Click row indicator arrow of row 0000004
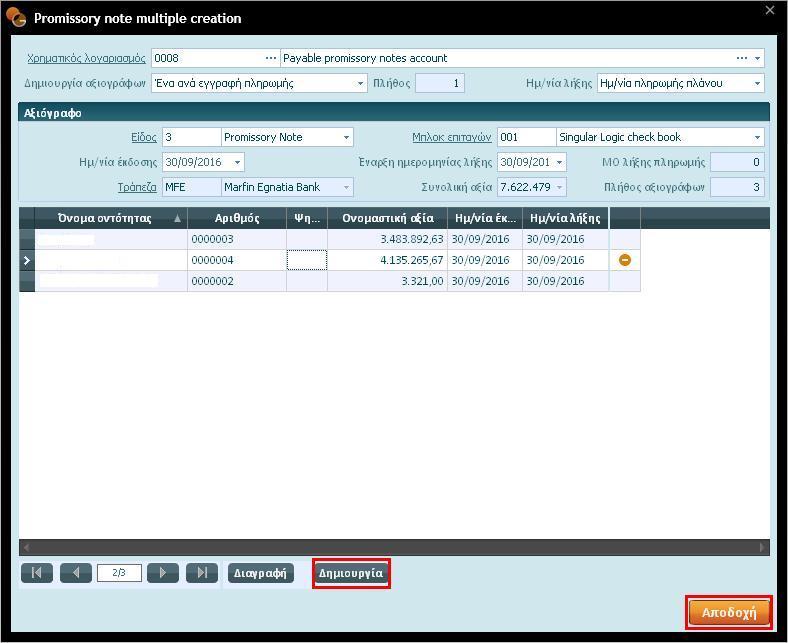 pyautogui.click(x=27, y=260)
